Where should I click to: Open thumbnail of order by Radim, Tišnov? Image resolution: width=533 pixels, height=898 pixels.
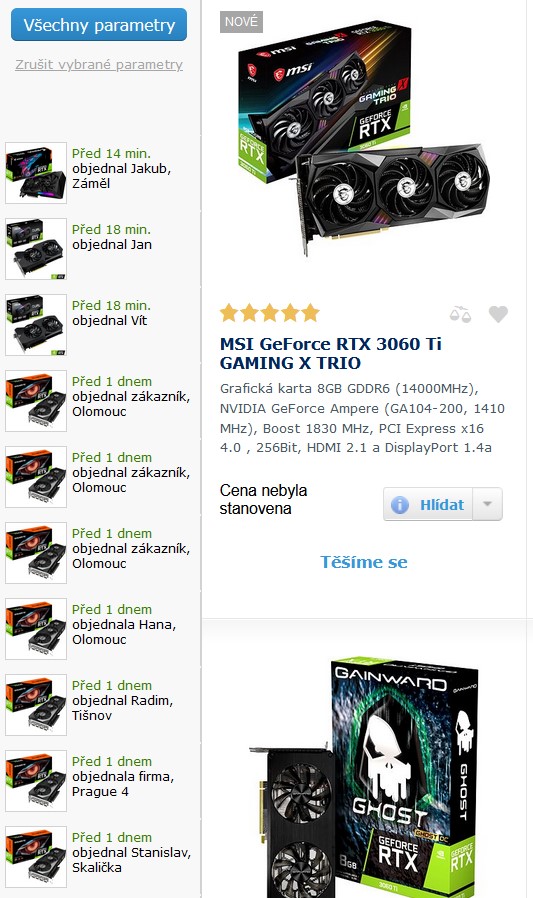[36, 705]
